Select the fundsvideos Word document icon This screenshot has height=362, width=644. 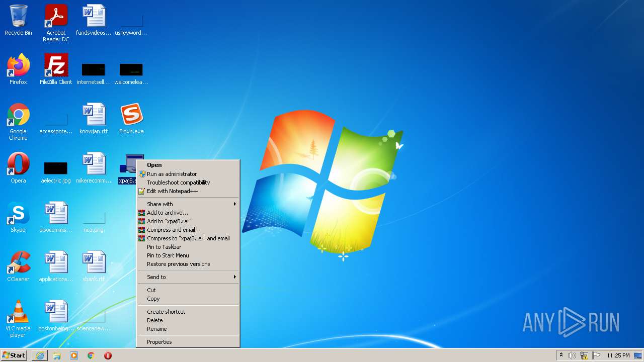click(94, 20)
